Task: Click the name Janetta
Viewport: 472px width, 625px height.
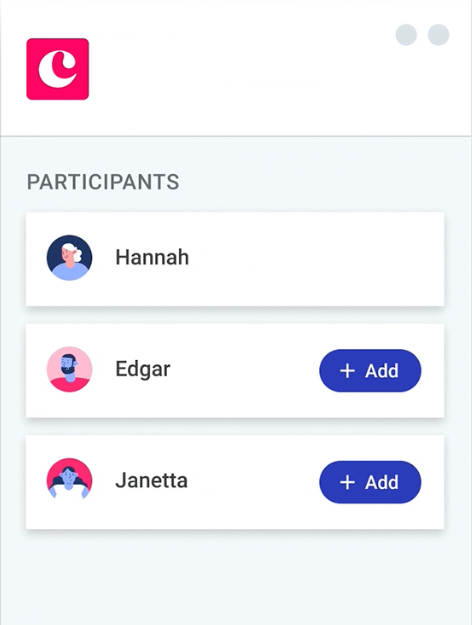Action: click(x=151, y=480)
